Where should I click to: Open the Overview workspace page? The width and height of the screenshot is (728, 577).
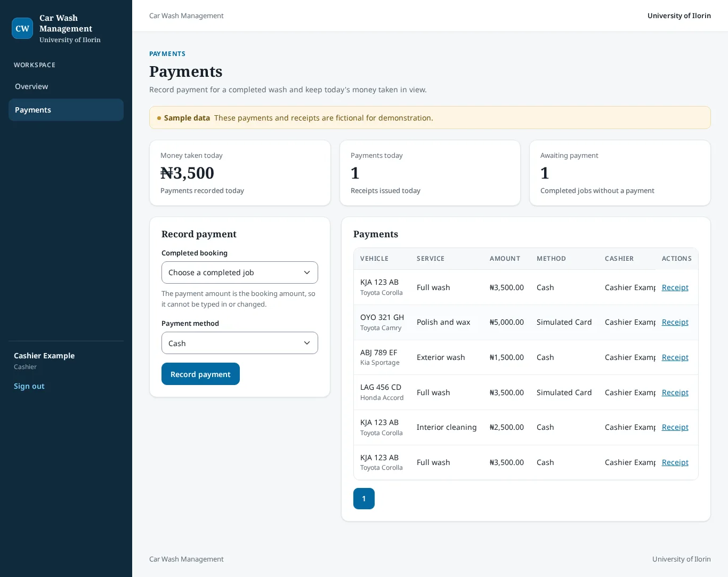click(66, 86)
